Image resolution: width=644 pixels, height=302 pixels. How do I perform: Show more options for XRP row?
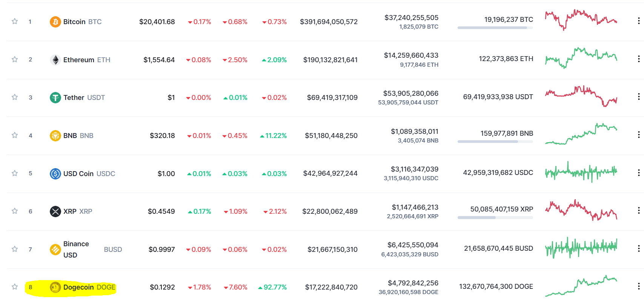(638, 210)
